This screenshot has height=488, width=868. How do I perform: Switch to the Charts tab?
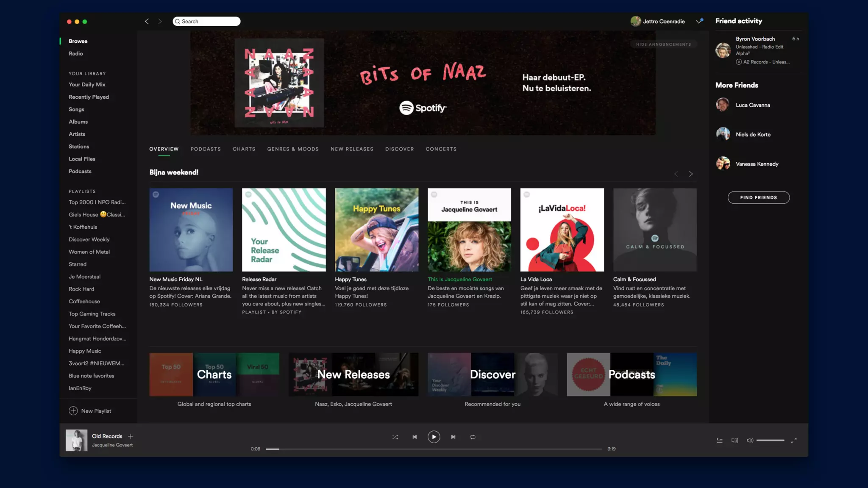tap(244, 149)
